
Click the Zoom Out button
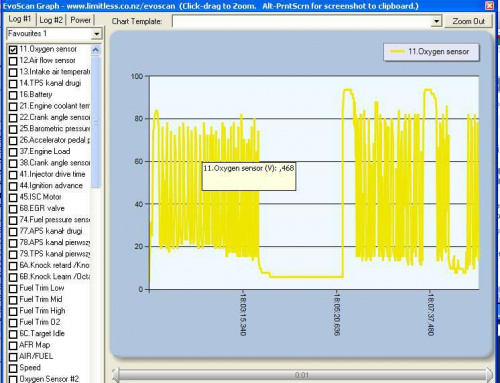(468, 21)
